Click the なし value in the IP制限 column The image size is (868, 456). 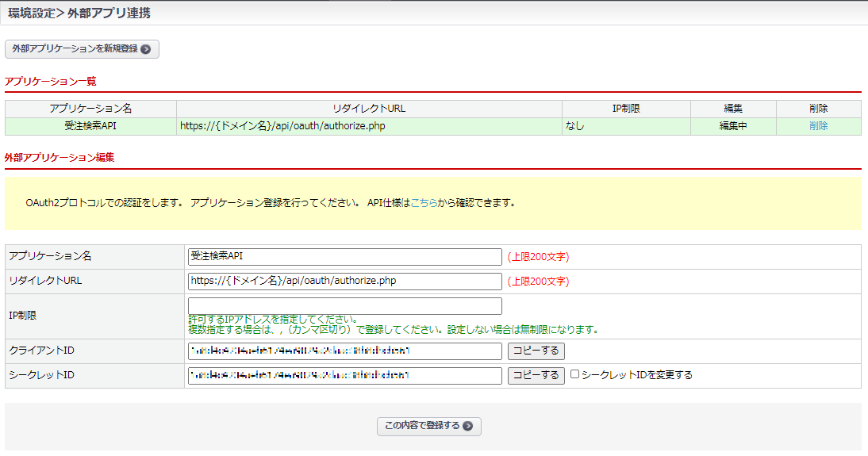tap(574, 126)
